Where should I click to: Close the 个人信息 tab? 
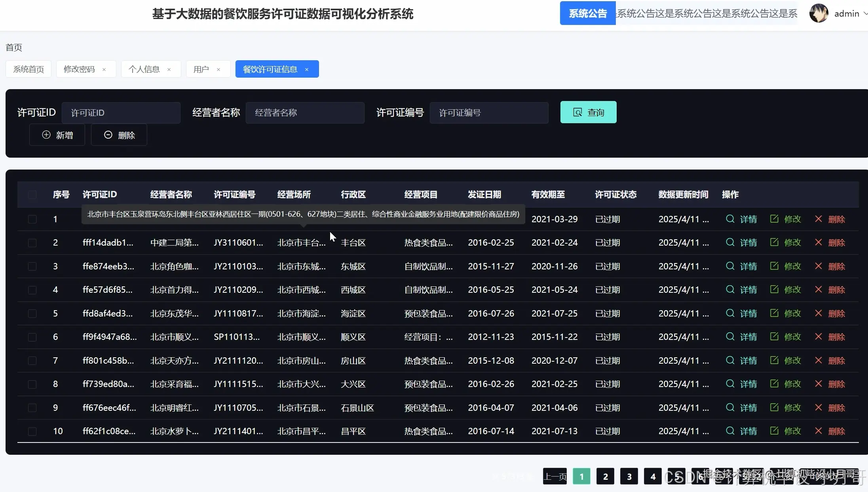coord(169,69)
